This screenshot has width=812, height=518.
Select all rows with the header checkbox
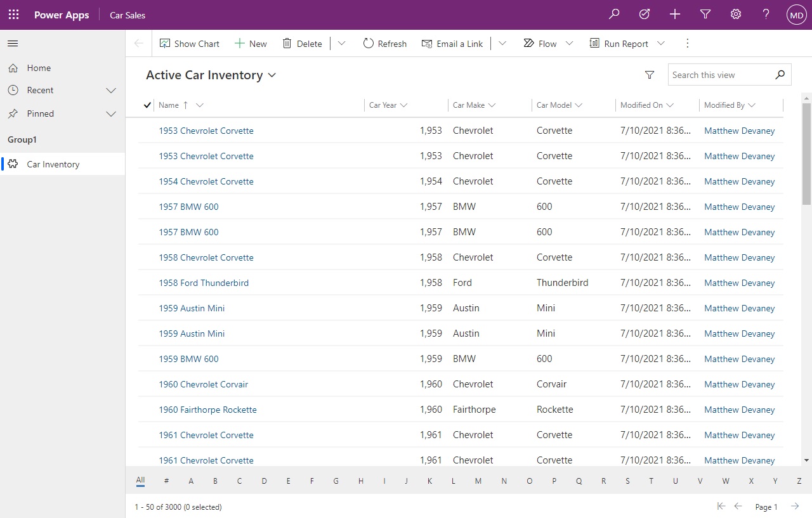click(x=147, y=105)
